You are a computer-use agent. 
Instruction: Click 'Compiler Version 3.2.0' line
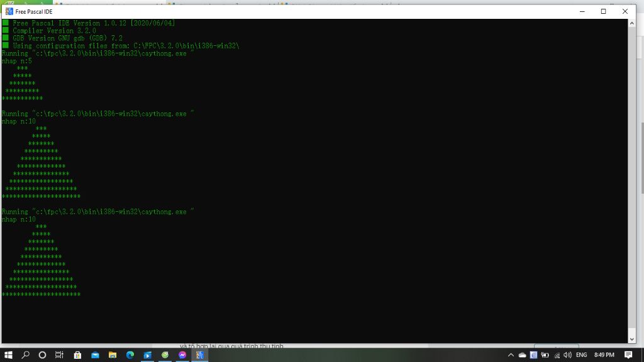[x=54, y=31]
